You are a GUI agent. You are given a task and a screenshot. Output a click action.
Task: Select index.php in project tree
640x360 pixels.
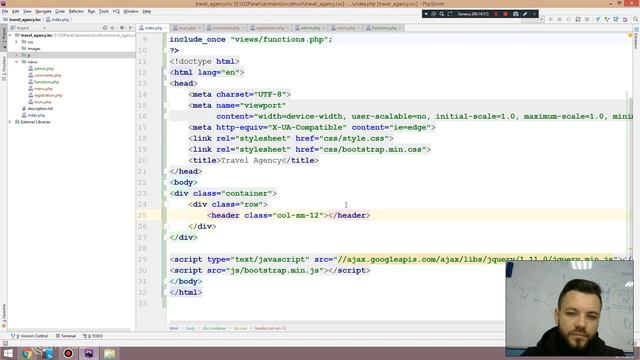click(33, 116)
